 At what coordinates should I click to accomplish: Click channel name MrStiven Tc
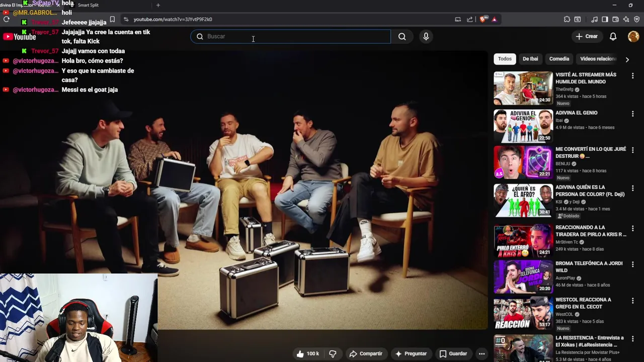(567, 242)
